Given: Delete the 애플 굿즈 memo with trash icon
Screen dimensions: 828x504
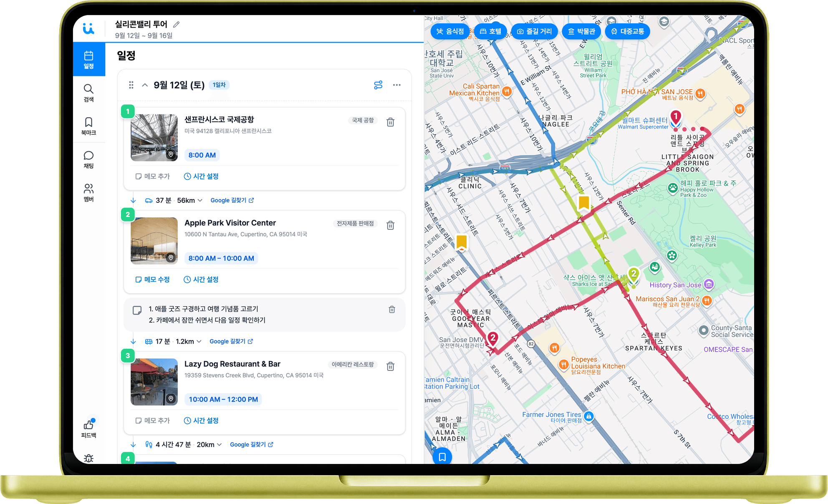Looking at the screenshot, I should pos(392,309).
